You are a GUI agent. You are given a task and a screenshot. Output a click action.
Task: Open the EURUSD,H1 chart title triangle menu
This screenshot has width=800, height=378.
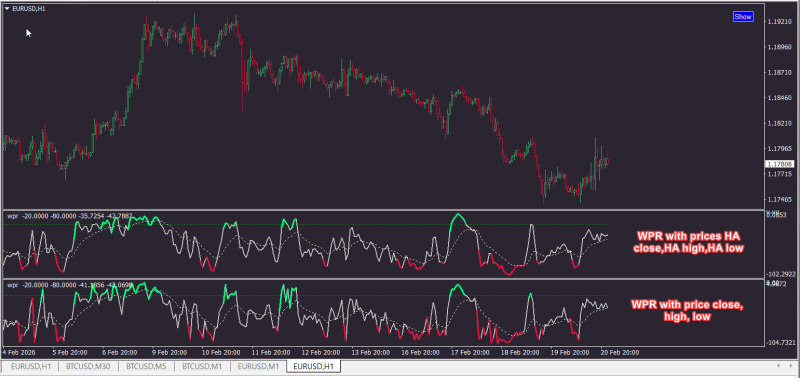[7, 9]
